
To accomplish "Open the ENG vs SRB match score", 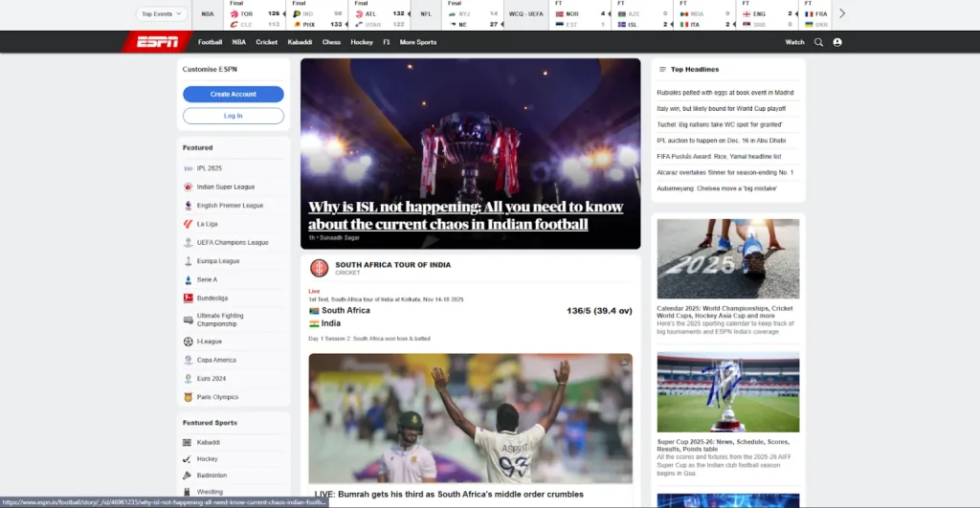I will (x=768, y=15).
